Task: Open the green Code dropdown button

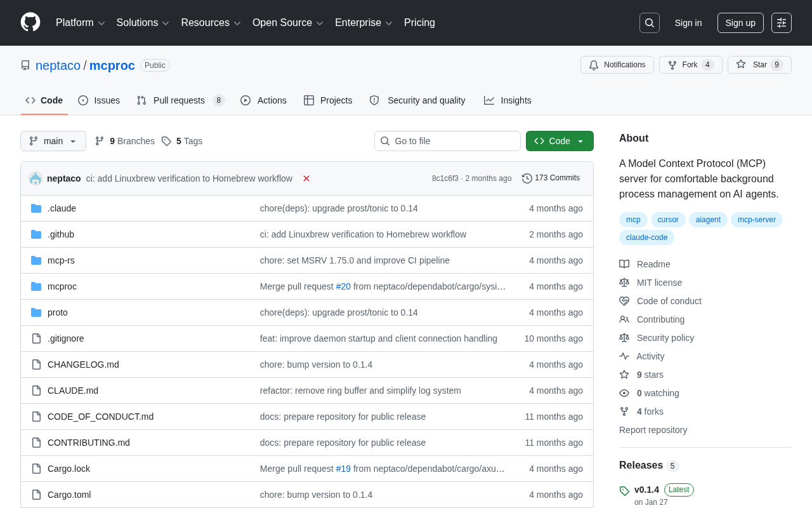Action: pos(560,141)
